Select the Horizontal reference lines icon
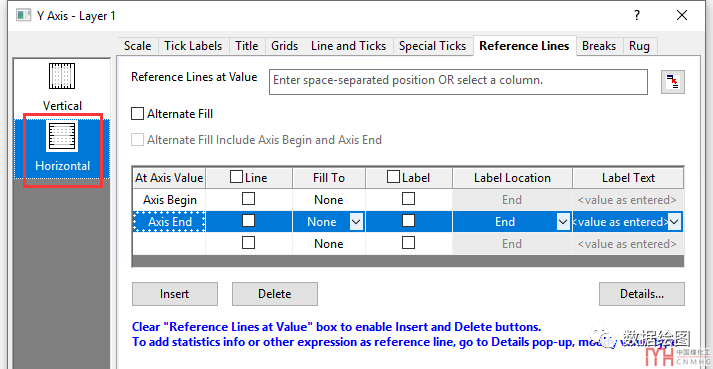Screen dimensions: 713x369 (x=62, y=136)
